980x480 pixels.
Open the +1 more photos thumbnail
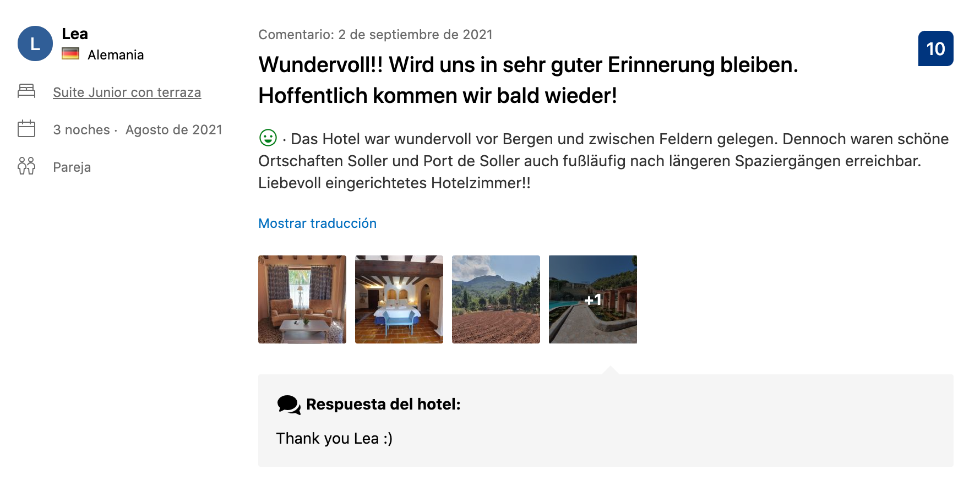tap(593, 299)
